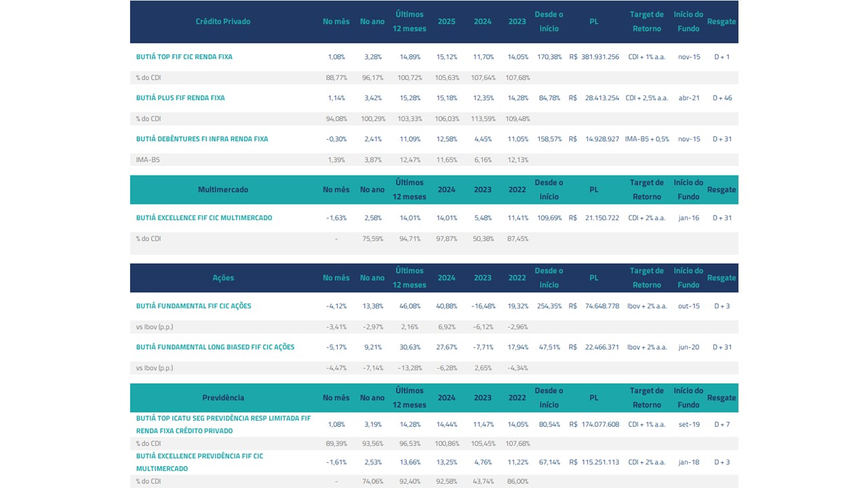The width and height of the screenshot is (868, 488).
Task: Click the IMA-B5 + 0,5% target value
Action: (646, 139)
